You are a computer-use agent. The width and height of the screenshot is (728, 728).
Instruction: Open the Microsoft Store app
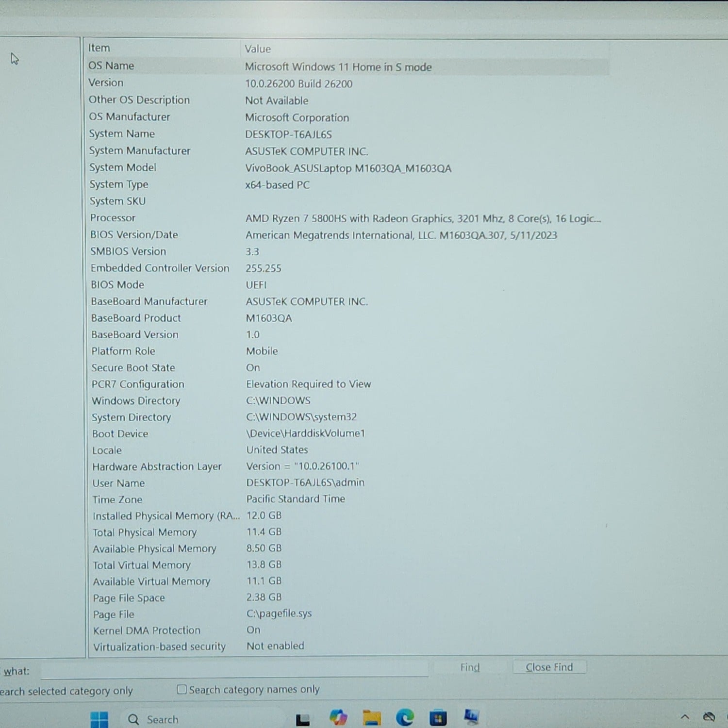[x=438, y=718]
